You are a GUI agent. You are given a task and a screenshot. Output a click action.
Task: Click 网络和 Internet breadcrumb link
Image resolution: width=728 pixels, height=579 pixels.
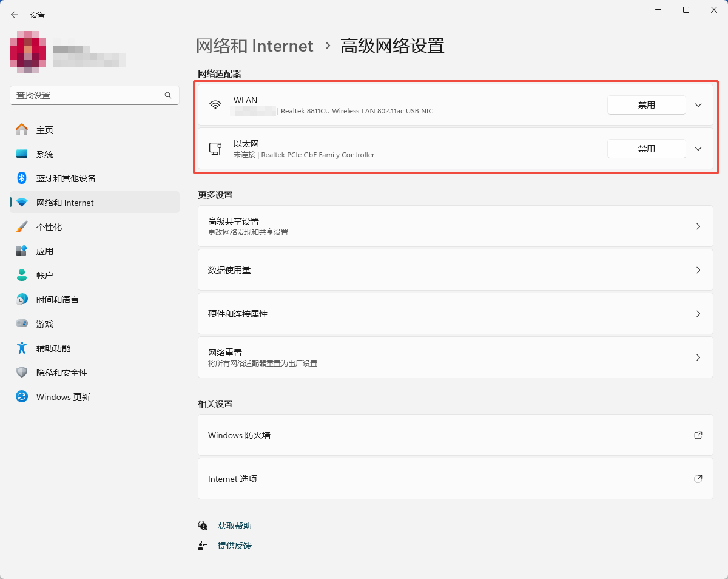[x=255, y=46]
